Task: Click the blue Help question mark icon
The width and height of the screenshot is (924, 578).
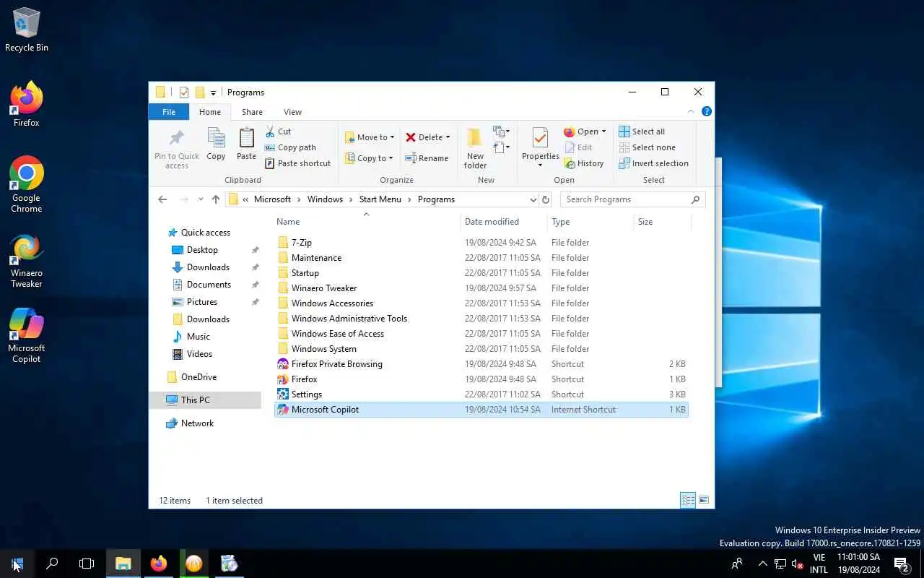Action: coord(707,111)
